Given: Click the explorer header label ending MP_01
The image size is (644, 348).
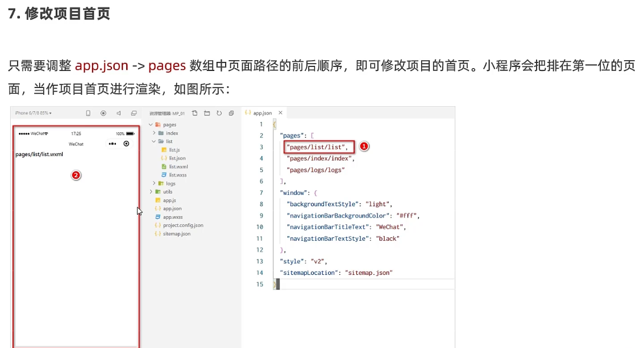Looking at the screenshot, I should click(167, 114).
